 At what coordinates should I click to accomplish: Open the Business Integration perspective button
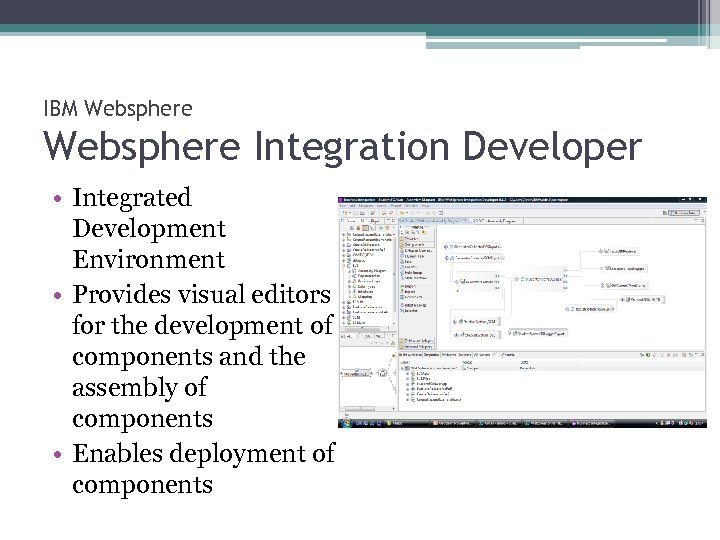pos(684,213)
